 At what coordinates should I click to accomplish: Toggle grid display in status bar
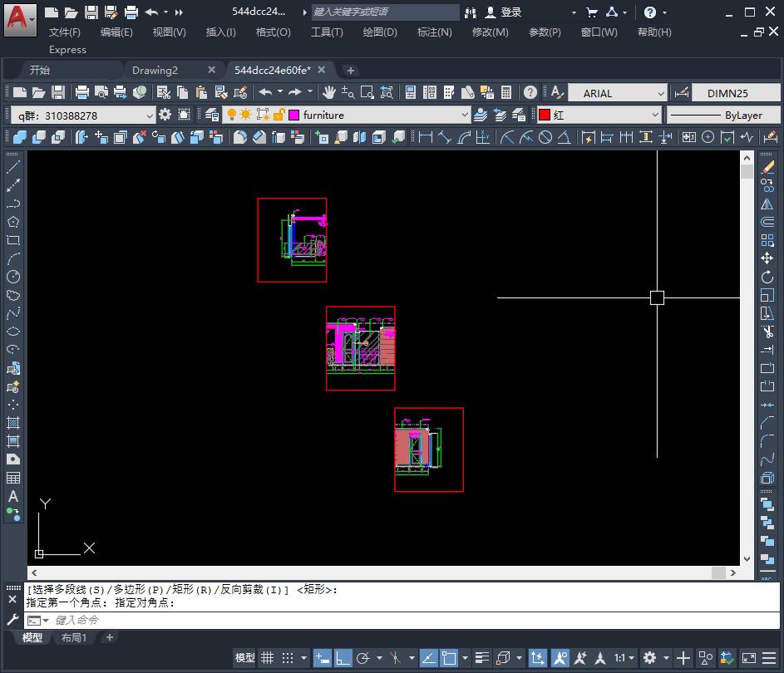[267, 658]
